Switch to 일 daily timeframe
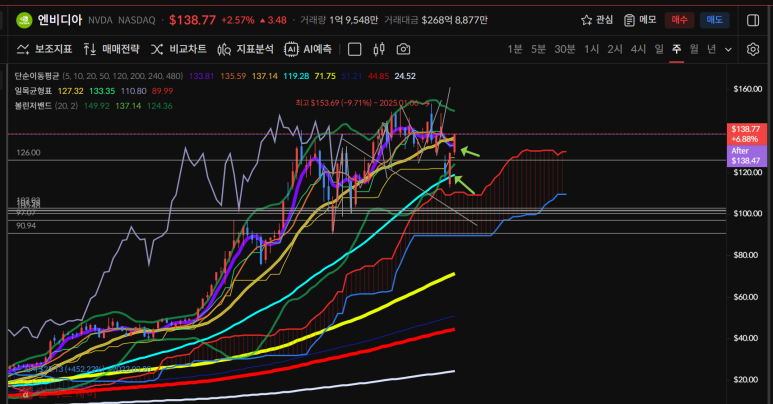The height and width of the screenshot is (404, 773). pos(659,49)
